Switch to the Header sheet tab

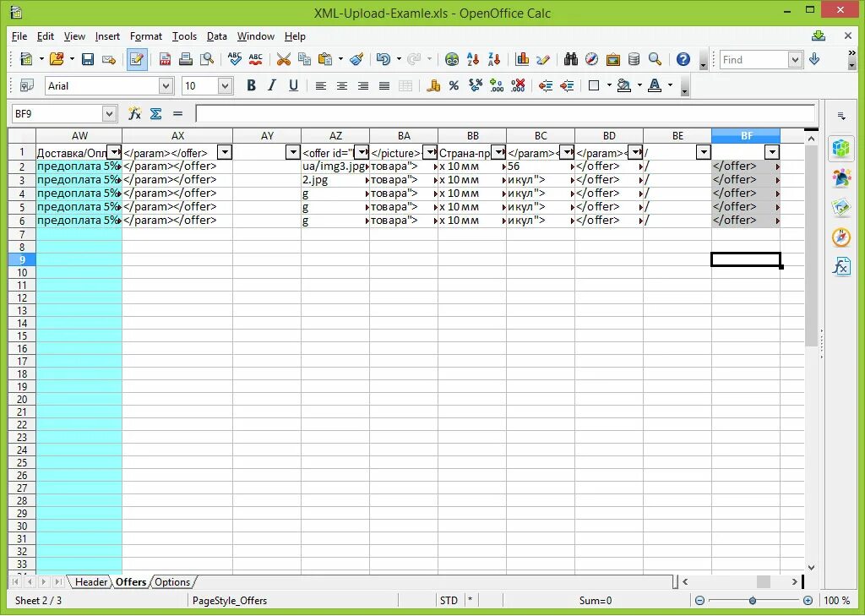click(x=90, y=582)
